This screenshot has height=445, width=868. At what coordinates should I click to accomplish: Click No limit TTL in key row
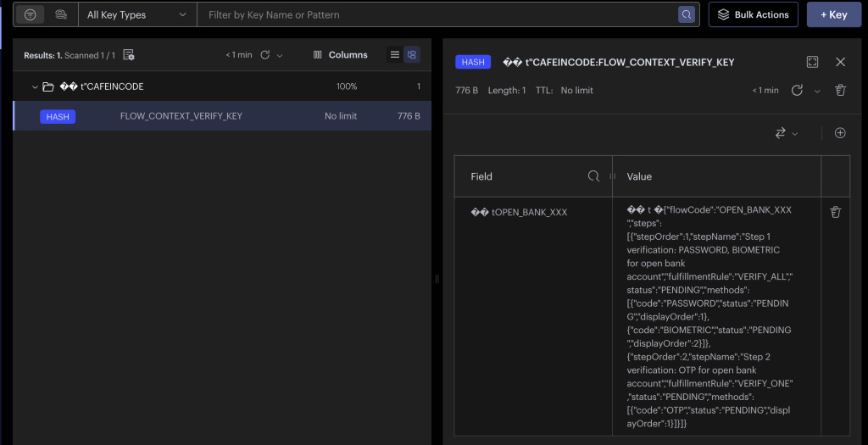point(341,116)
